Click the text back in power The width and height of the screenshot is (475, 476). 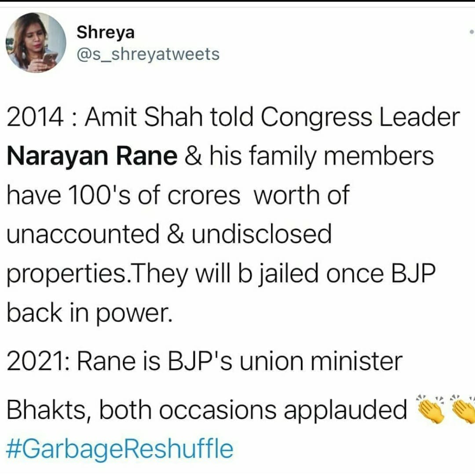(88, 313)
